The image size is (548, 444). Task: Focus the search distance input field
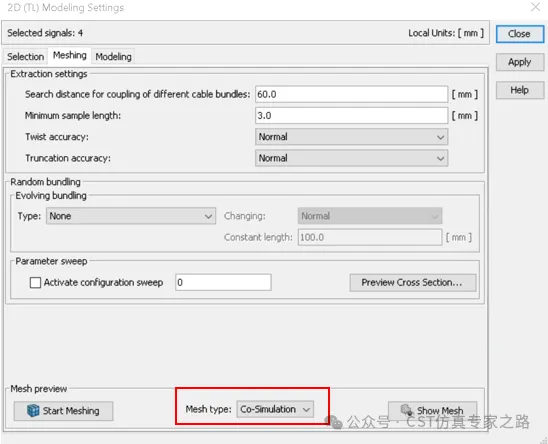pyautogui.click(x=351, y=94)
